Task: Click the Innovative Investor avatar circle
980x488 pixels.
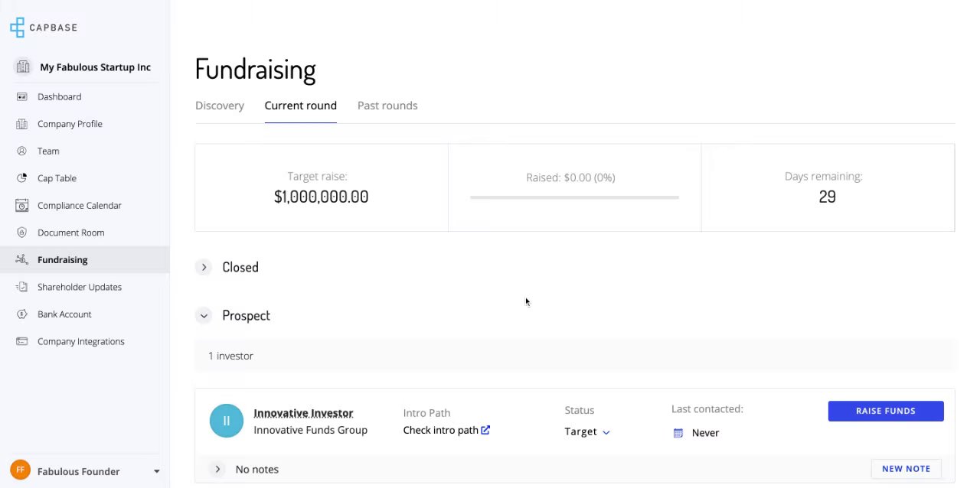Action: pyautogui.click(x=226, y=421)
